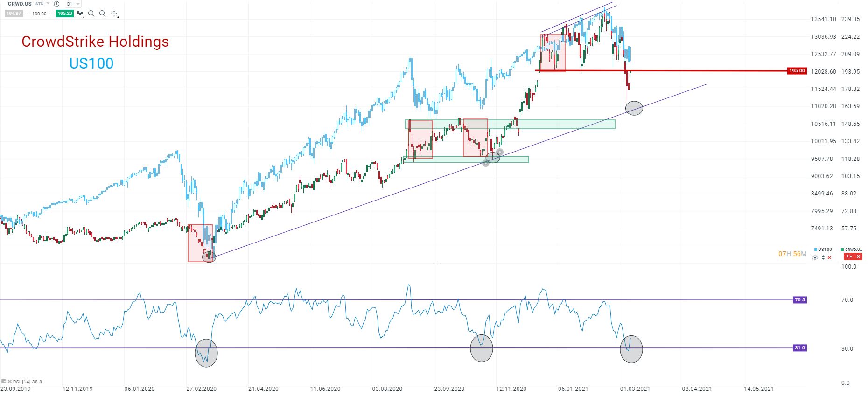This screenshot has height=396, width=868.
Task: Increase the trade volume with plus
Action: (52, 14)
